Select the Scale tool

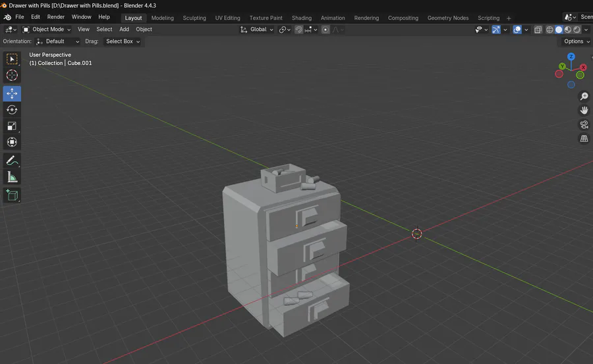pyautogui.click(x=12, y=126)
